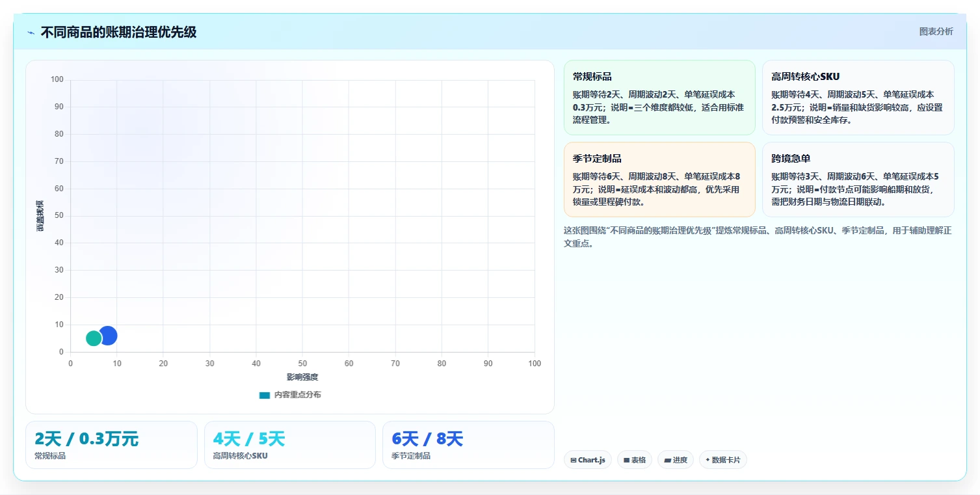This screenshot has width=980, height=495.
Task: Open the 高周转核心SKU card heading
Action: (x=805, y=77)
